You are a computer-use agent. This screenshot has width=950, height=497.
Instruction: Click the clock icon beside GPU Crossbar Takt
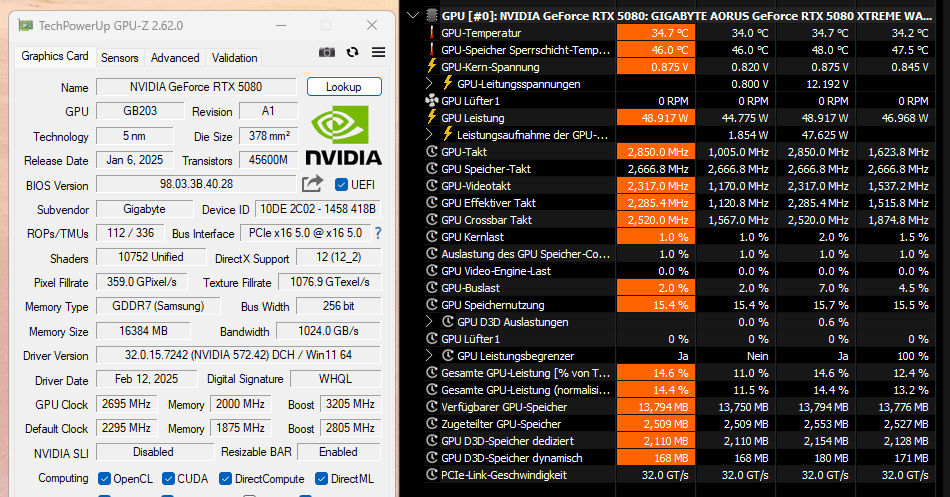click(x=432, y=219)
